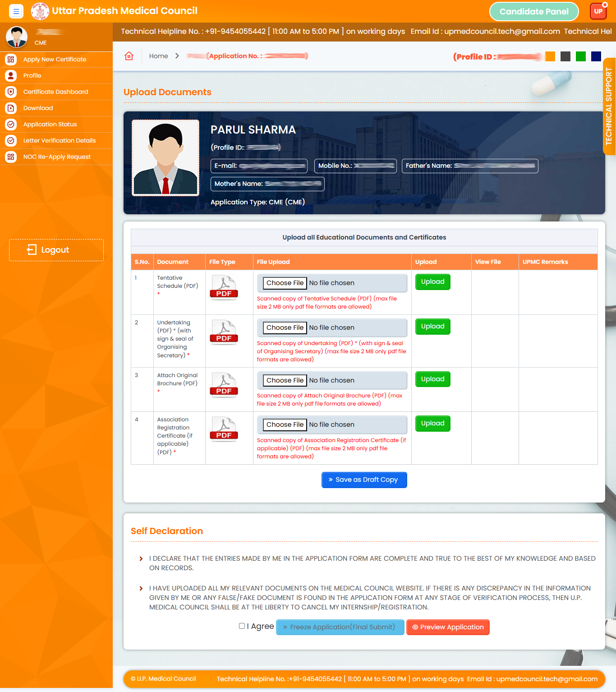Click the home icon in breadcrumb
The height and width of the screenshot is (692, 616).
(x=129, y=56)
